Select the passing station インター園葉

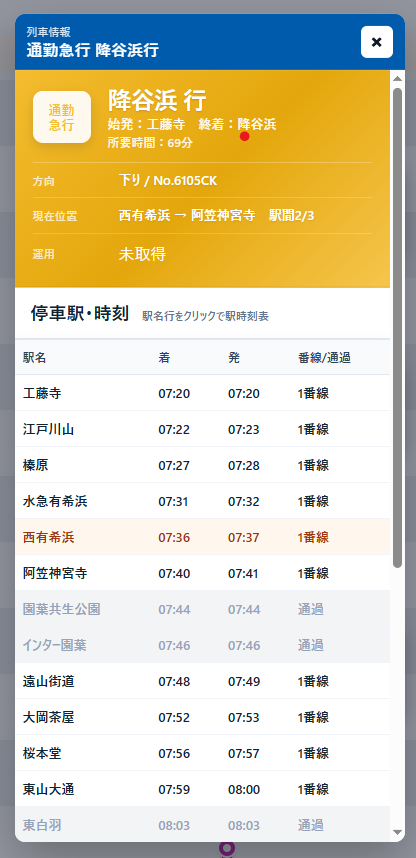pos(203,645)
